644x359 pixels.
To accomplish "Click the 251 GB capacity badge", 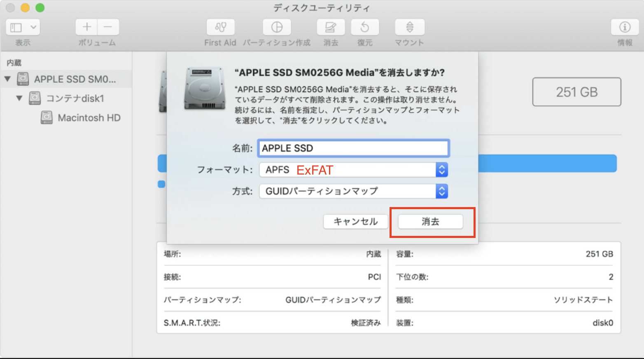I will click(576, 92).
